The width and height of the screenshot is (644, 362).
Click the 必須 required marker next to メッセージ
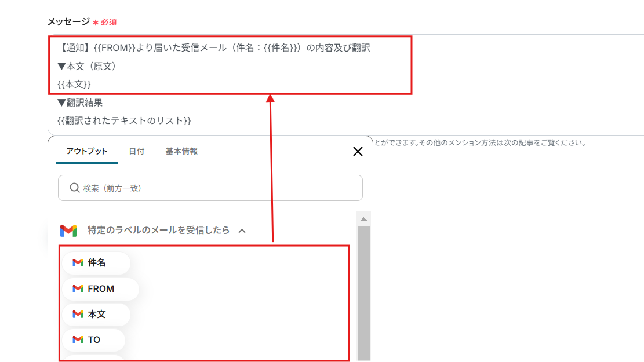coord(108,22)
